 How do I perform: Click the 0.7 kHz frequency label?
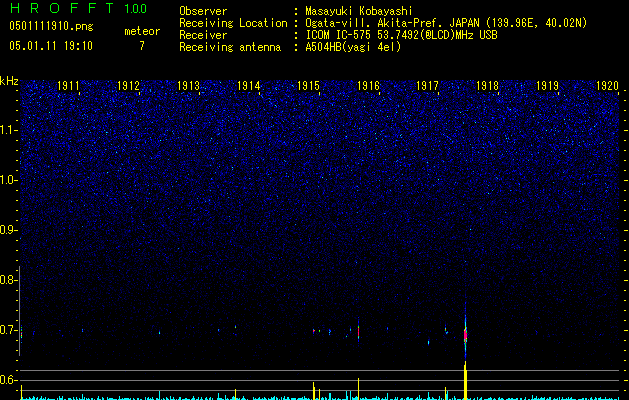coord(7,330)
